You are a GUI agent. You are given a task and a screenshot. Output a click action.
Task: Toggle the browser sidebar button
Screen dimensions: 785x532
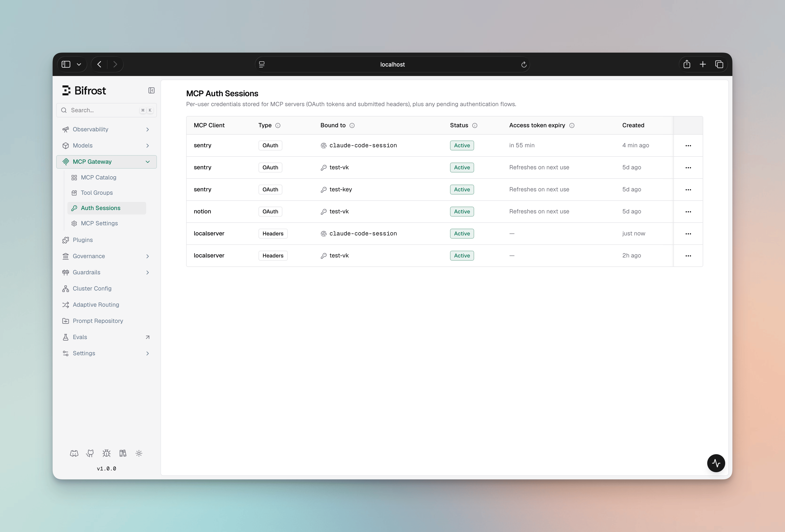(x=66, y=64)
